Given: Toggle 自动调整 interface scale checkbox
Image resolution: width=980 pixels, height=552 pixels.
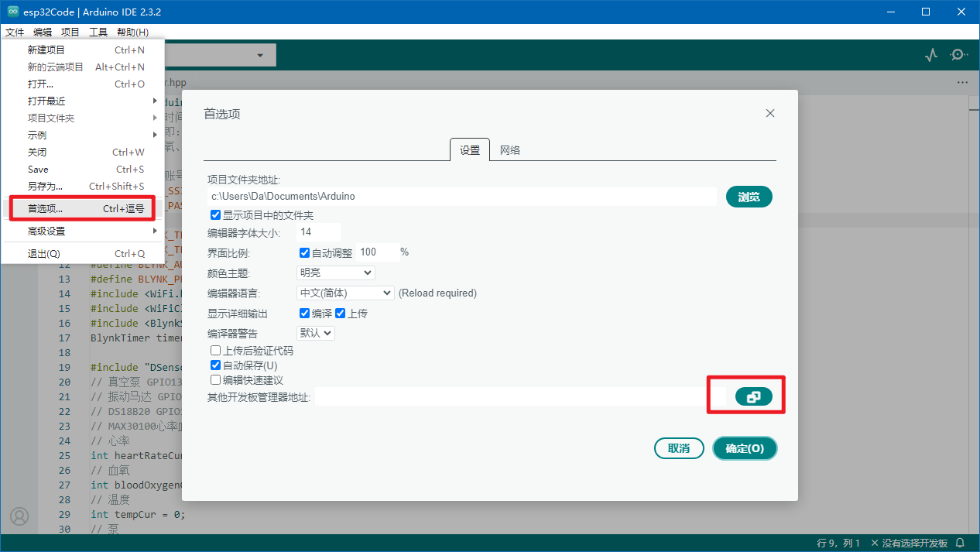Looking at the screenshot, I should (304, 252).
